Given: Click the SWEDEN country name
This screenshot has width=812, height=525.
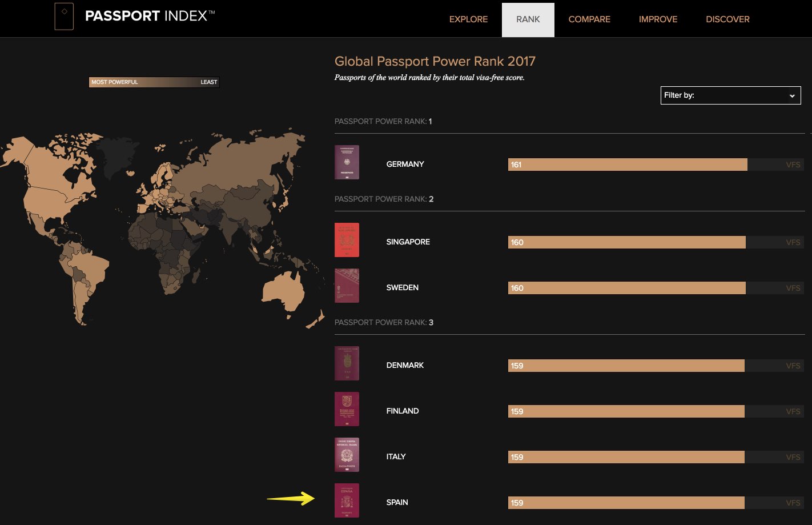Looking at the screenshot, I should 403,287.
